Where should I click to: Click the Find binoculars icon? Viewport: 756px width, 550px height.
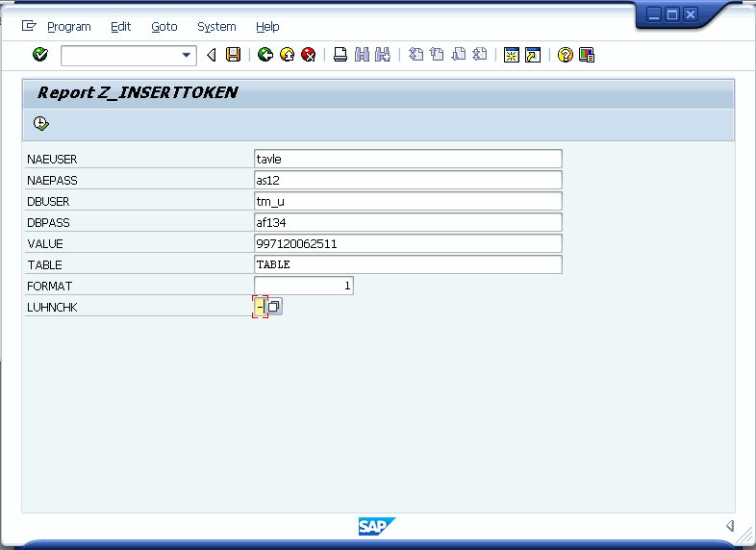coord(362,55)
